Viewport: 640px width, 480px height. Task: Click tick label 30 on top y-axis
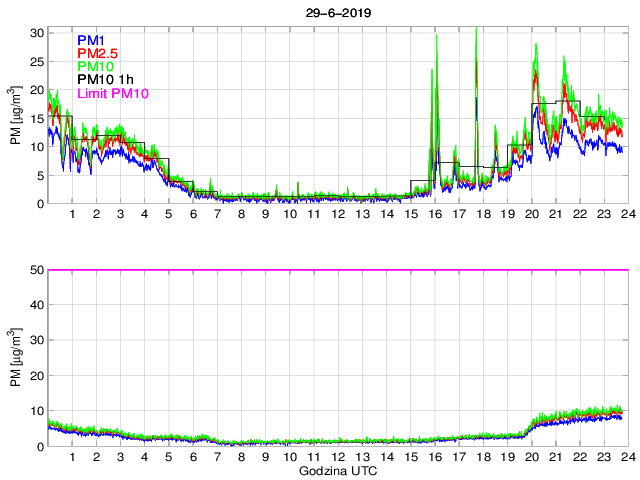click(x=37, y=32)
